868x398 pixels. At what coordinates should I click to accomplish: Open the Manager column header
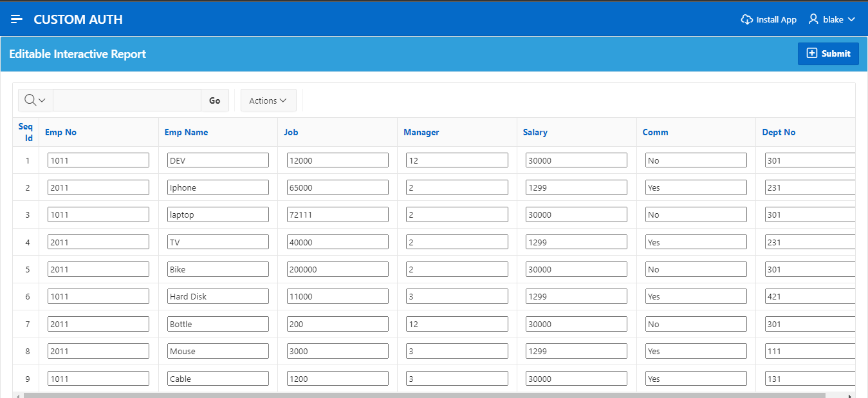[421, 132]
